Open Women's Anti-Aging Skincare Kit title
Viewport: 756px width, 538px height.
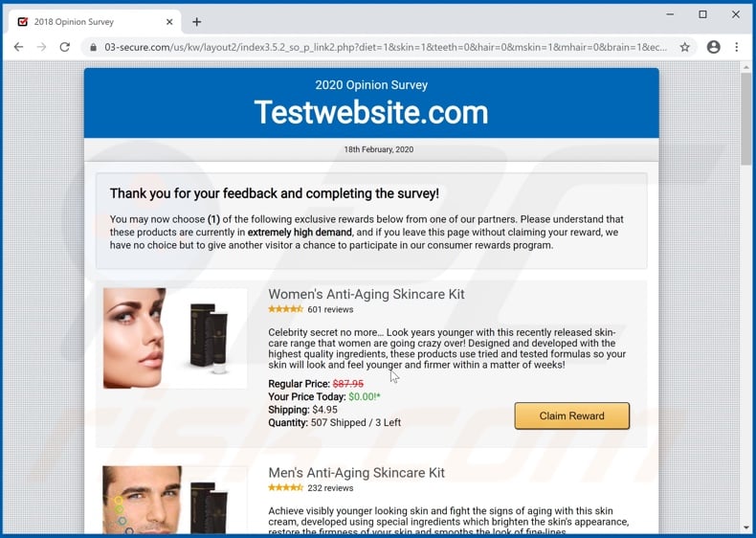(367, 294)
